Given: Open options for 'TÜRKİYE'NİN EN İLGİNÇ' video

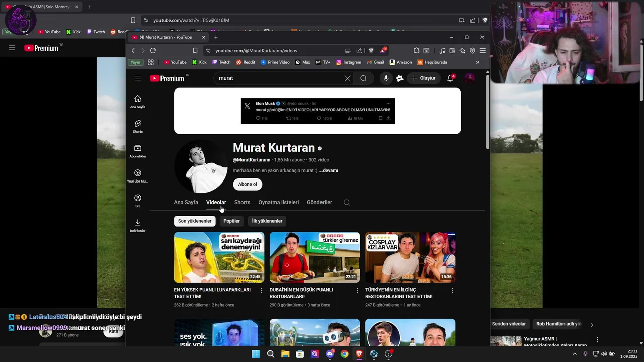Looking at the screenshot, I should (453, 291).
